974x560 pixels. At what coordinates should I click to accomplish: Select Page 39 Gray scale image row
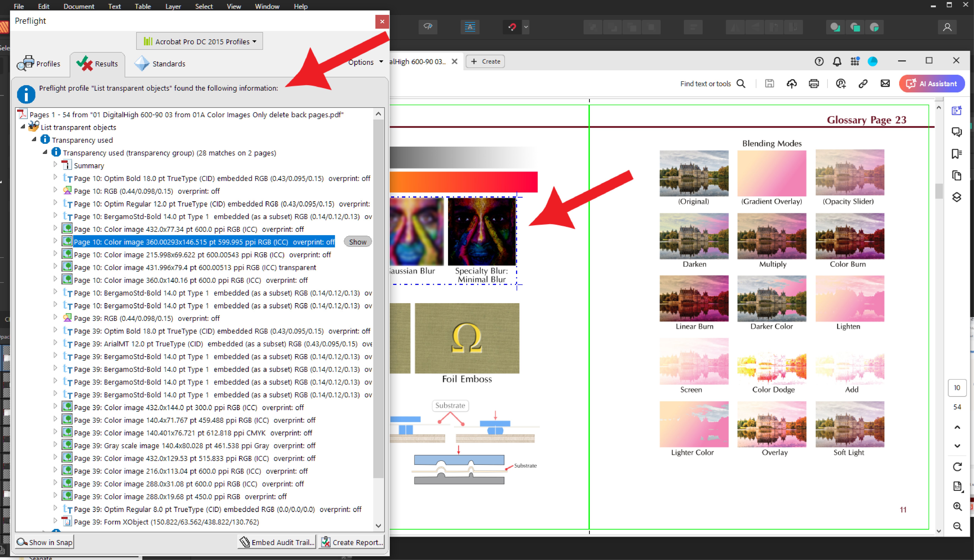click(x=194, y=445)
